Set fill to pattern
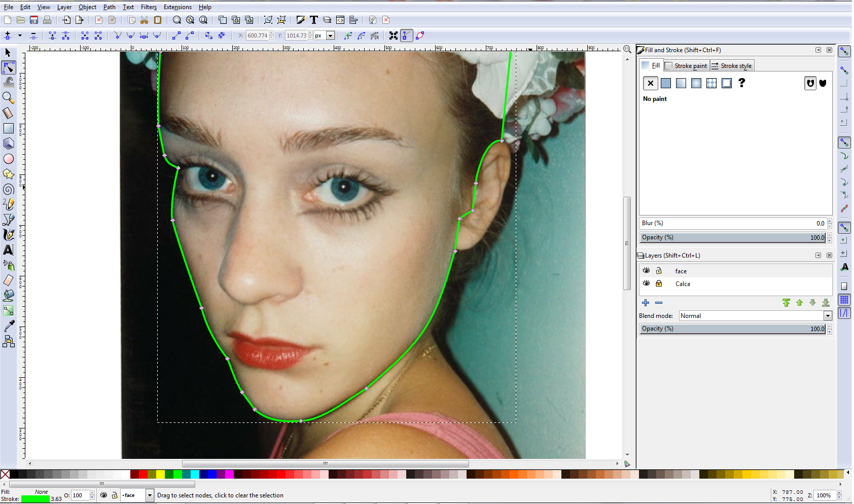This screenshot has width=854, height=504. [711, 83]
